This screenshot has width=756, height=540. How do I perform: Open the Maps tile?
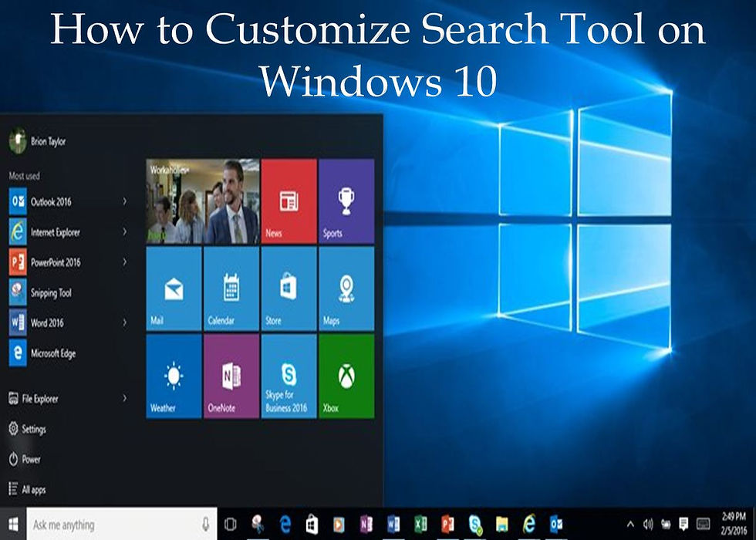tap(346, 289)
